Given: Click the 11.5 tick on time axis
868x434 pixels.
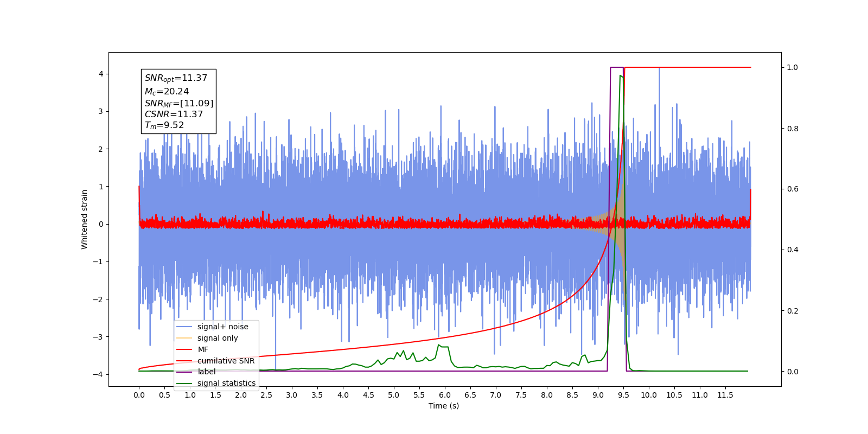Looking at the screenshot, I should pos(725,395).
